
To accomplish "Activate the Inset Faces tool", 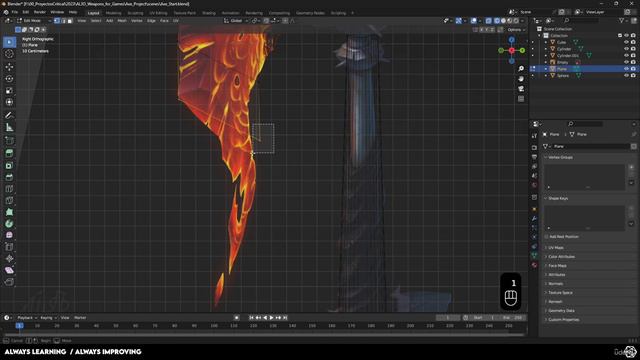I will pos(9,165).
